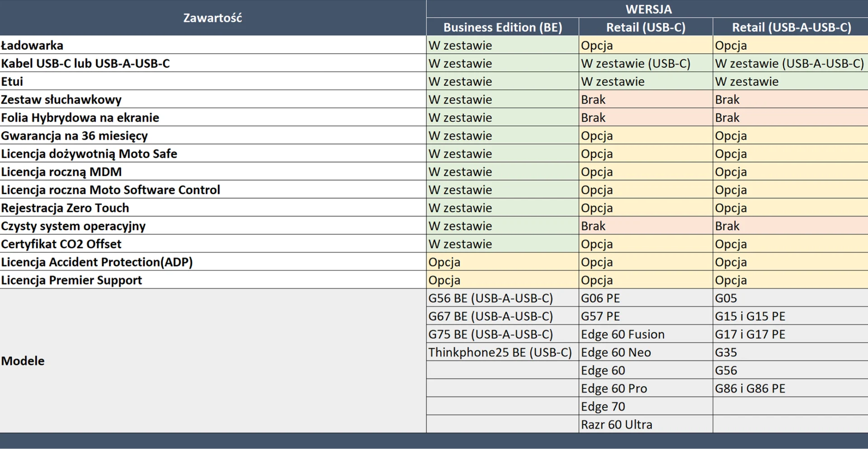Click "Opcja" for Premier Support under Business Edition
868x449 pixels.
click(503, 280)
